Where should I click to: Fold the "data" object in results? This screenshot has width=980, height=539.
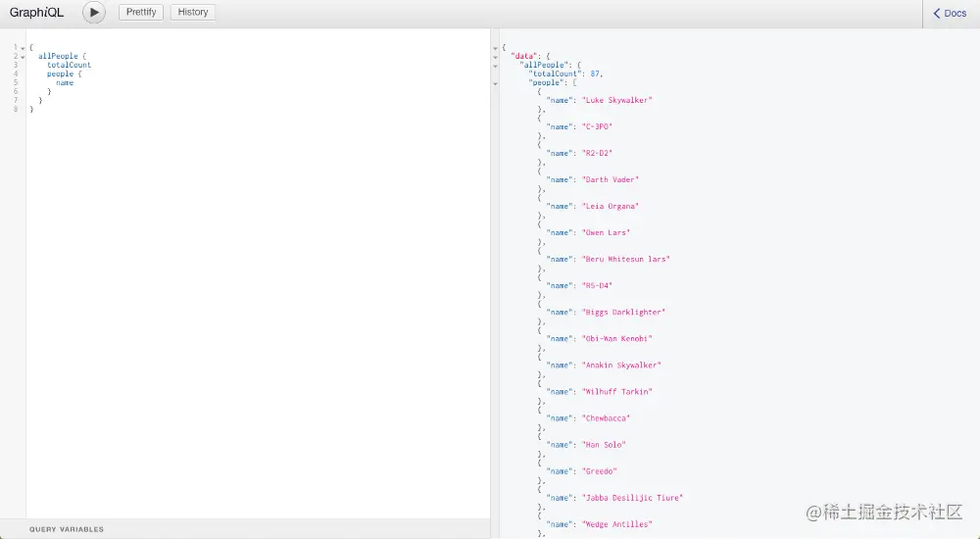pyautogui.click(x=495, y=57)
